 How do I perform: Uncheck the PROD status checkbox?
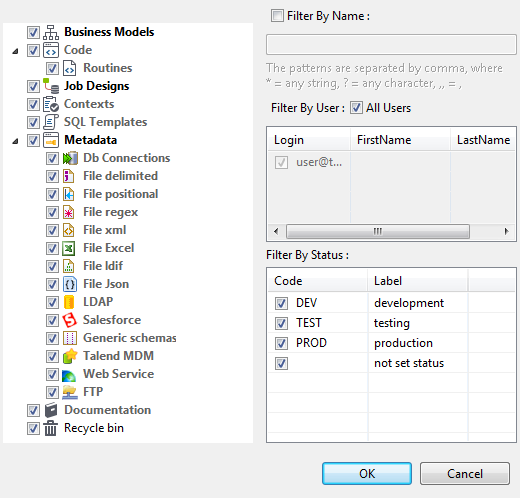[281, 343]
